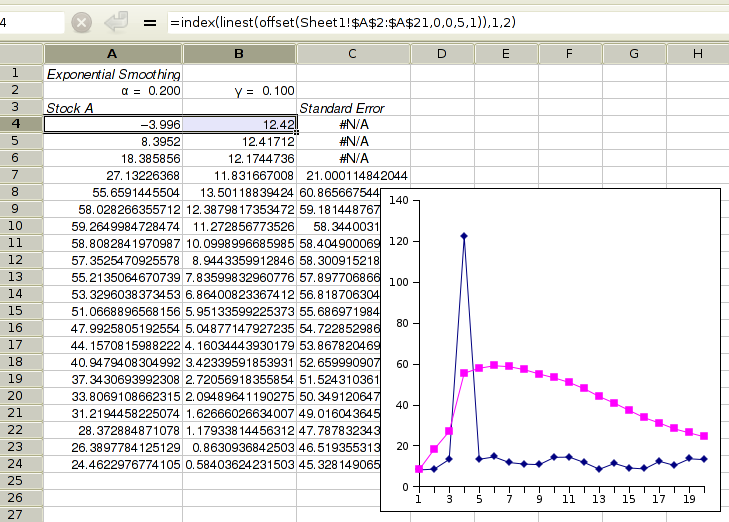Screen dimensions: 729x522
Task: Select row 12 header
Action: point(21,260)
